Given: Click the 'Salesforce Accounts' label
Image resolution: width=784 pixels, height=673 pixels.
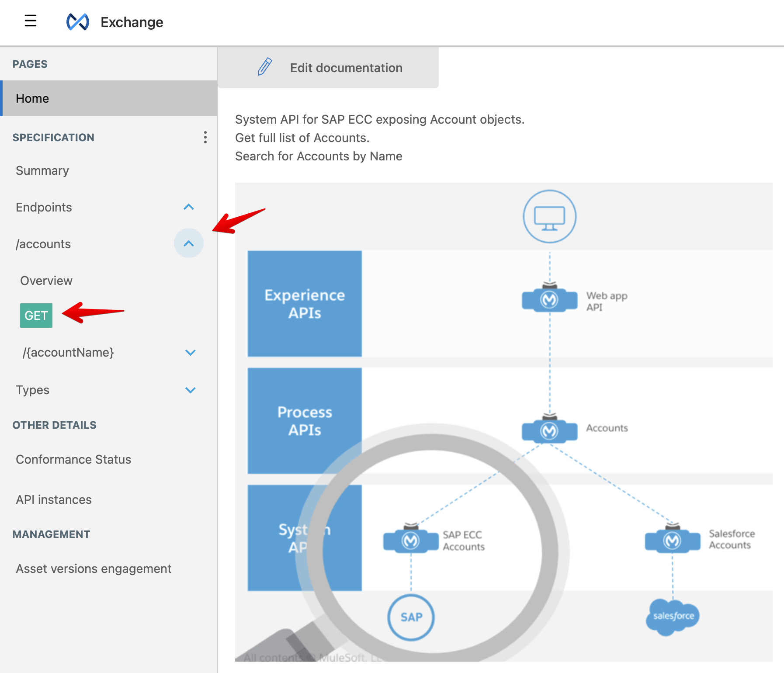Looking at the screenshot, I should point(732,539).
